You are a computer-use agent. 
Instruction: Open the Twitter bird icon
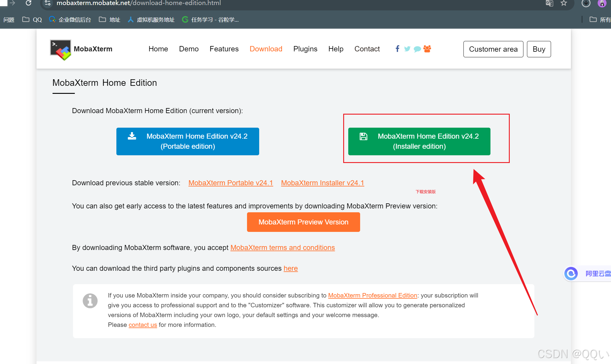tap(407, 49)
